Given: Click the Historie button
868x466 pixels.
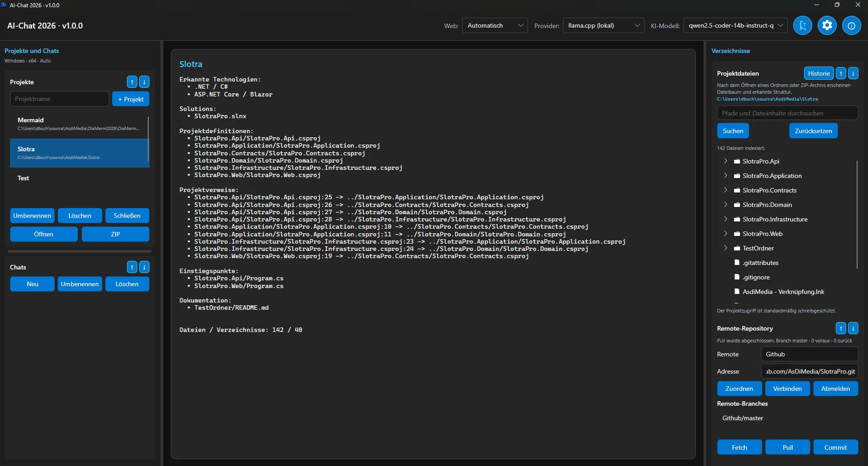Looking at the screenshot, I should coord(819,73).
